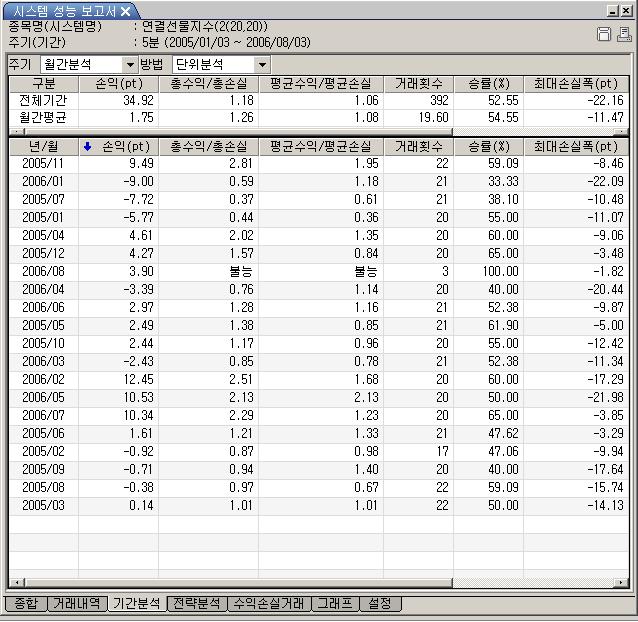638x622 pixels.
Task: Sort by 승률(%) column header in monthly table
Action: pyautogui.click(x=488, y=146)
